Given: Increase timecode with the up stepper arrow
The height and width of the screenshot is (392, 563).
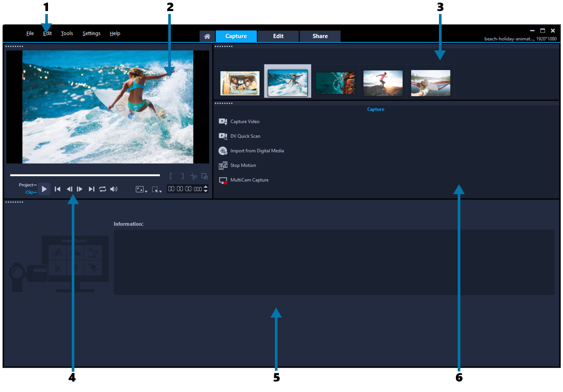Looking at the screenshot, I should (206, 187).
